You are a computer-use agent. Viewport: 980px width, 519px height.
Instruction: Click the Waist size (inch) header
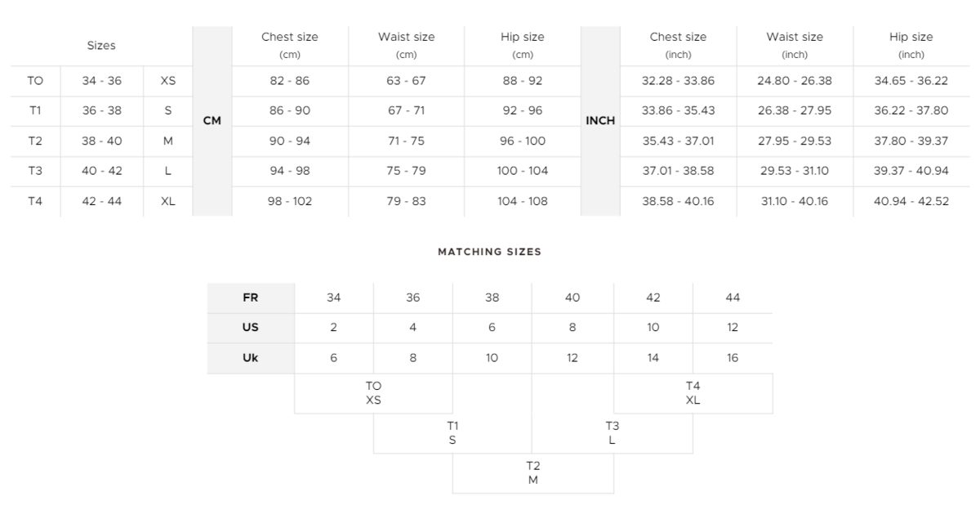click(x=795, y=45)
